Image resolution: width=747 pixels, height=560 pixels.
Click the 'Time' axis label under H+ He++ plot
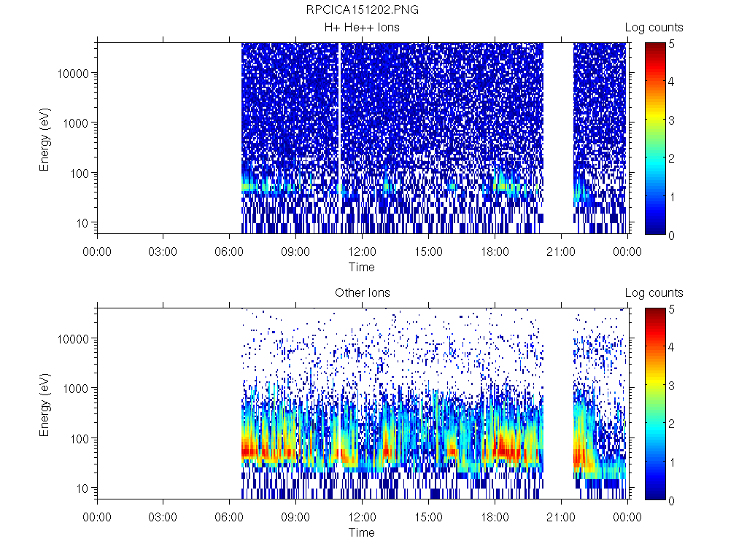pyautogui.click(x=362, y=267)
